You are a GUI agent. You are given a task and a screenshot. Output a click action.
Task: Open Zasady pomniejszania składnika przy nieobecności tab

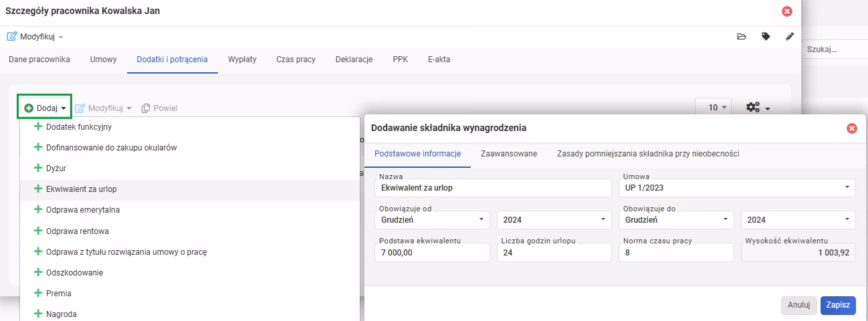[648, 154]
